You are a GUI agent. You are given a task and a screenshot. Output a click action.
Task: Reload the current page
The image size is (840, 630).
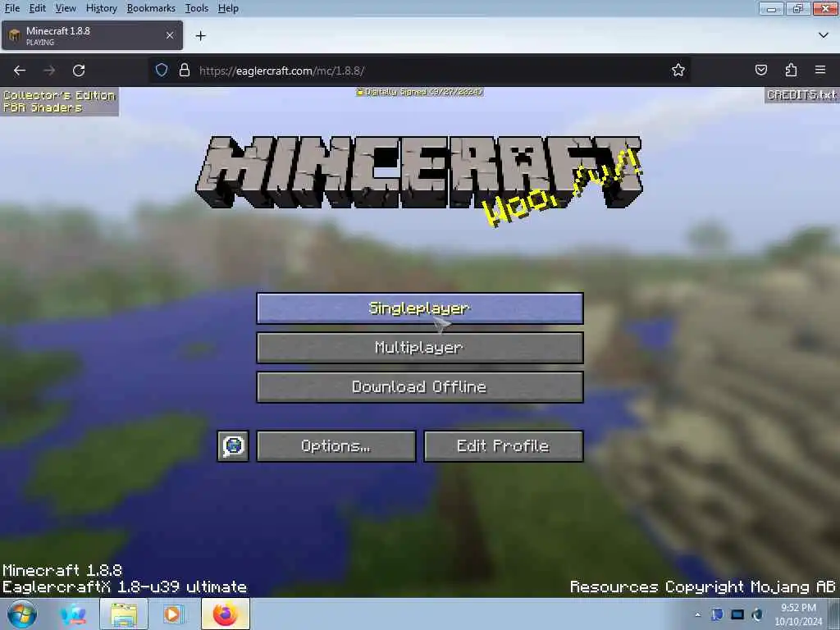coord(79,71)
